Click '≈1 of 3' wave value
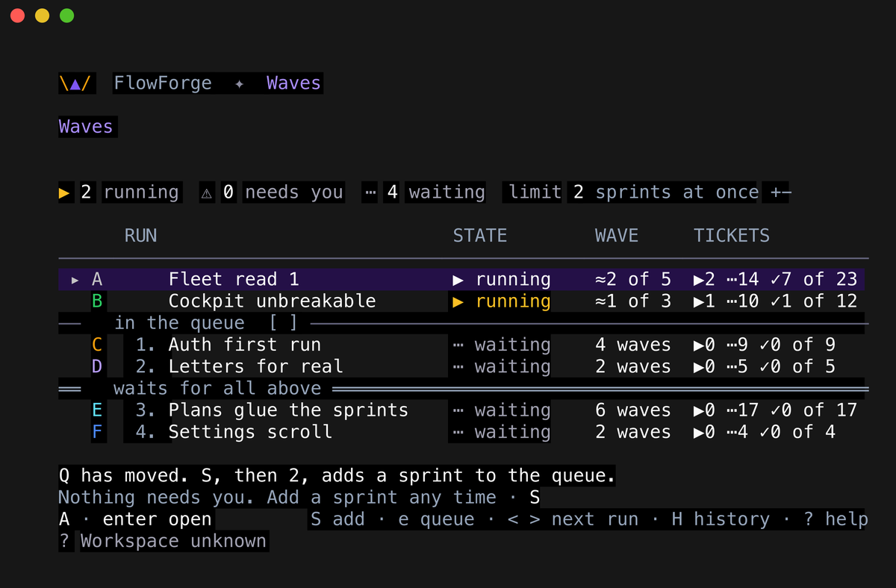The width and height of the screenshot is (896, 588). pyautogui.click(x=633, y=301)
